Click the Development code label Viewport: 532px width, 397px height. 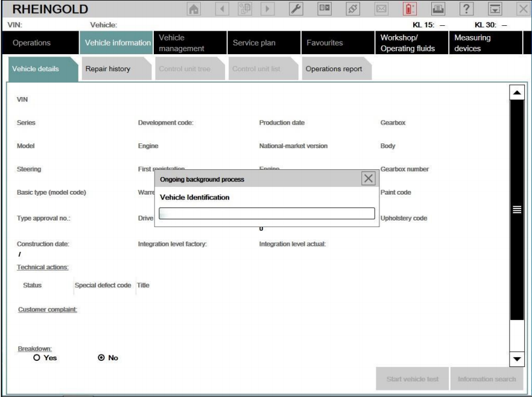pyautogui.click(x=165, y=123)
